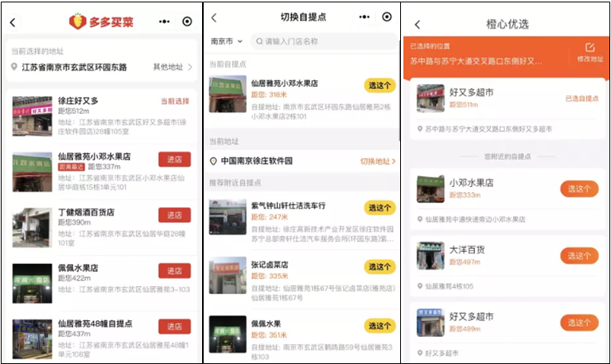Open the 仙居雅苑48幢自提点 store photo
Image resolution: width=611 pixels, height=364 pixels.
coord(33,339)
